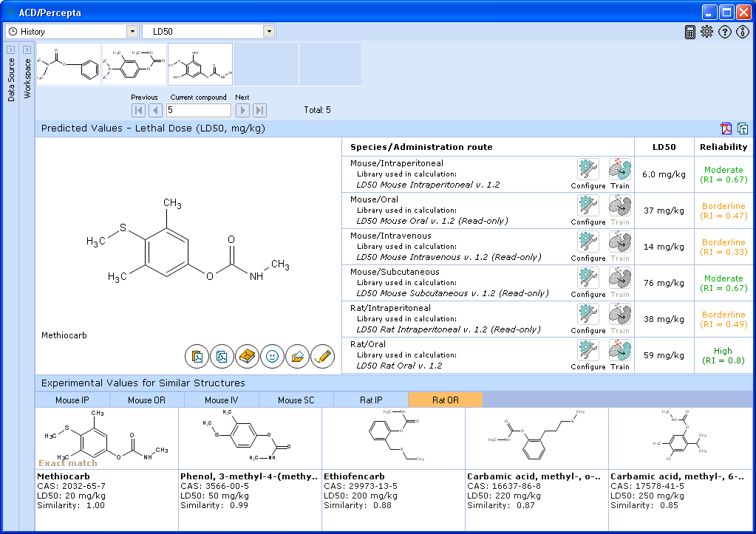The width and height of the screenshot is (756, 534).
Task: Switch to Mouse IV tab
Action: [x=221, y=400]
